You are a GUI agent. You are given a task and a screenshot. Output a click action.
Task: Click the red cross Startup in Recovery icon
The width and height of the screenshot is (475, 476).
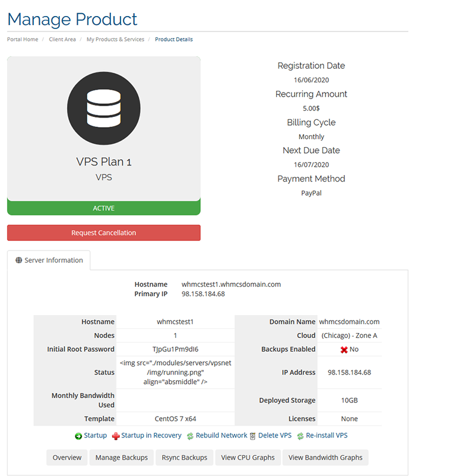(x=116, y=436)
